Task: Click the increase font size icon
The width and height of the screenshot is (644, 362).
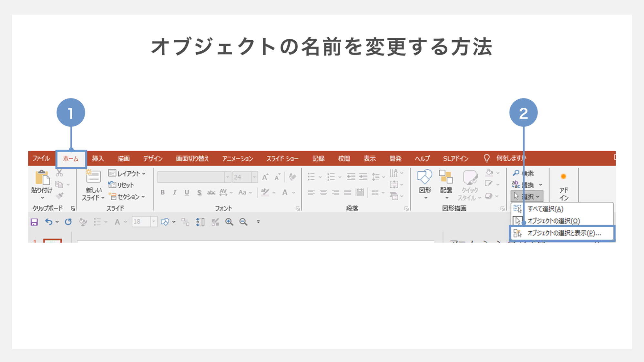Action: (x=265, y=177)
